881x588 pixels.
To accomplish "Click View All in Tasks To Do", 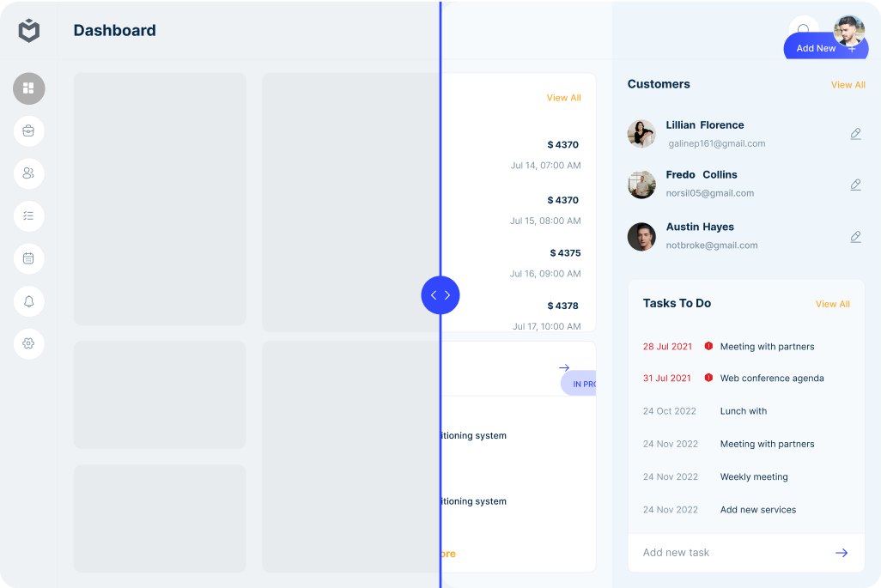I will pyautogui.click(x=832, y=304).
